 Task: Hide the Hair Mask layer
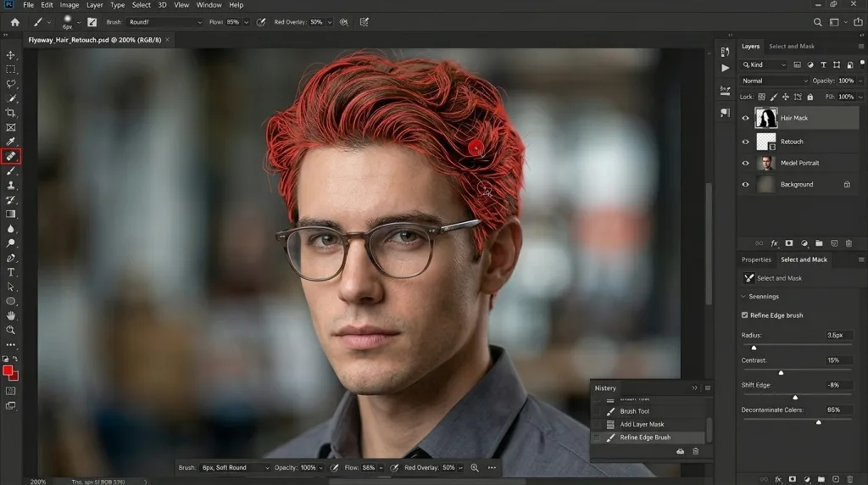tap(745, 118)
